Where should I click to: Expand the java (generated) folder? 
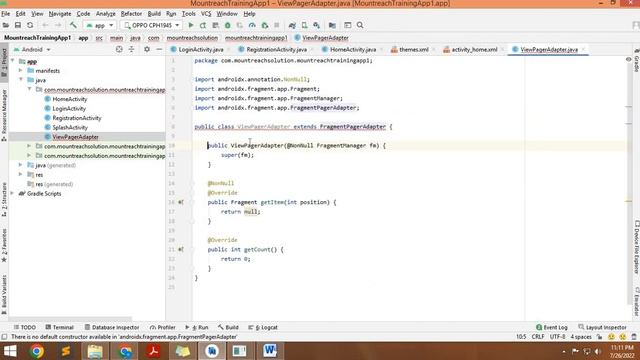(x=21, y=165)
